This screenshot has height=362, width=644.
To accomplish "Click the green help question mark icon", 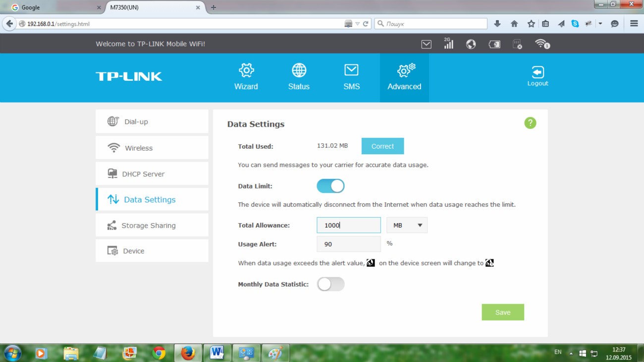I will pos(530,123).
